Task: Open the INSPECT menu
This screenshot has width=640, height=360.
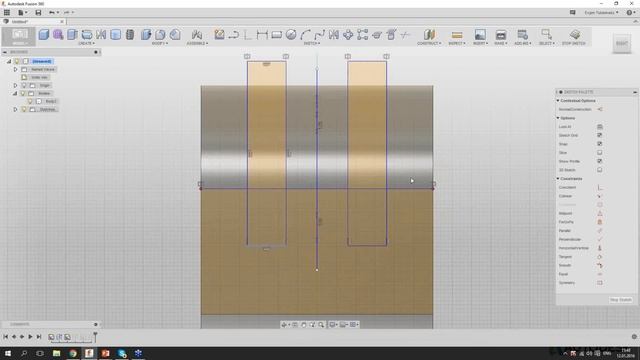Action: 457,43
